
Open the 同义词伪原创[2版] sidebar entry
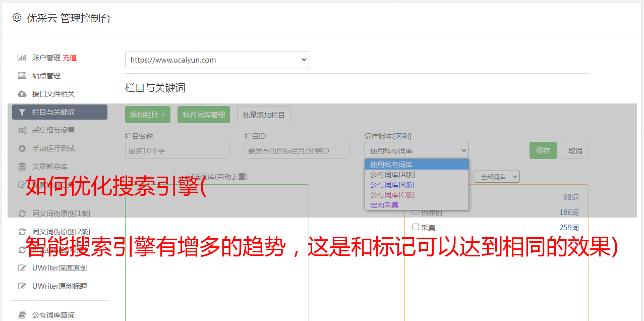[62, 232]
